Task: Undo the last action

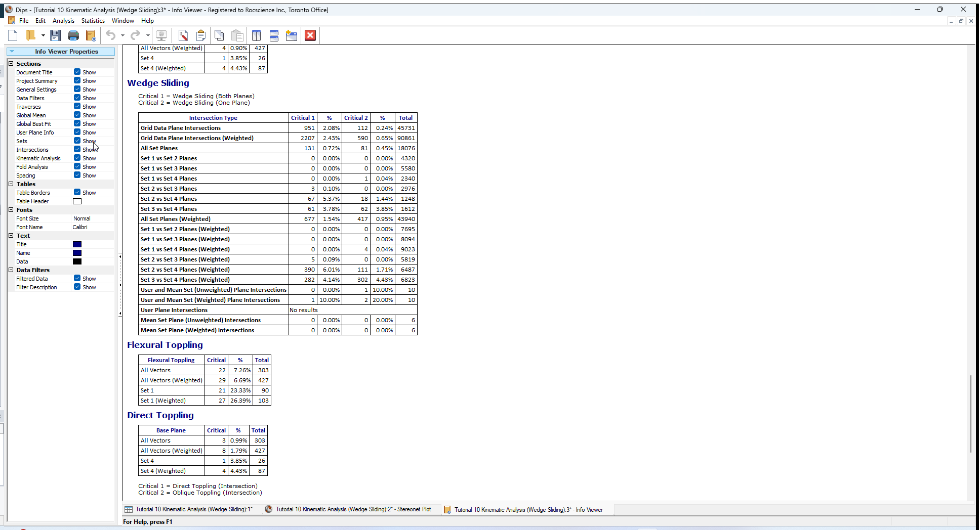Action: pyautogui.click(x=110, y=35)
